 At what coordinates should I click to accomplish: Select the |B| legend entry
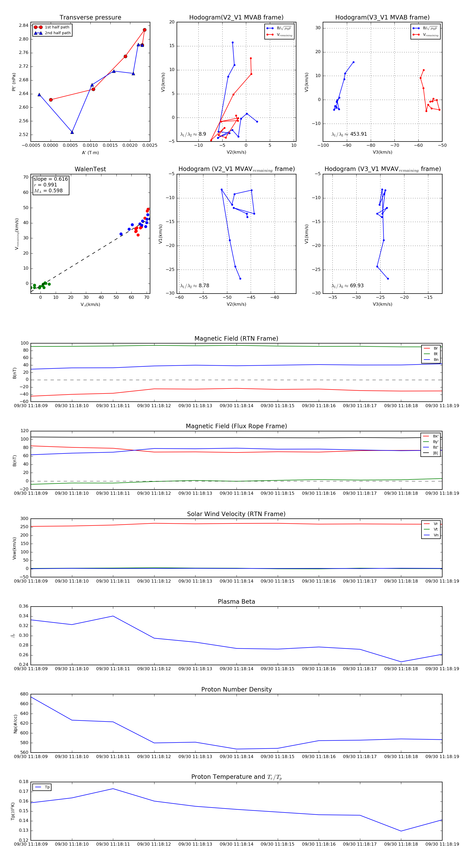[x=431, y=453]
